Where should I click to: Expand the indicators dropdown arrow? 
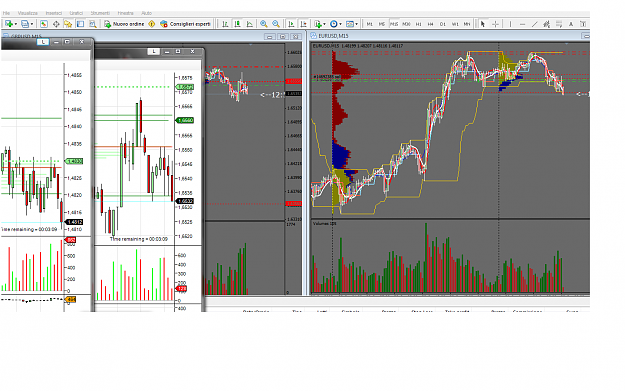pyautogui.click(x=324, y=24)
